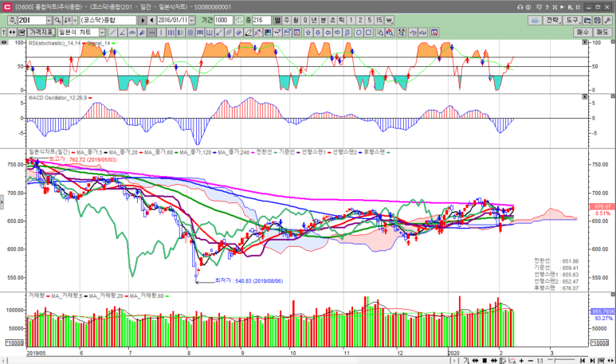616x364 pixels.
Task: Click the cloud sync icon
Action: 535,20
